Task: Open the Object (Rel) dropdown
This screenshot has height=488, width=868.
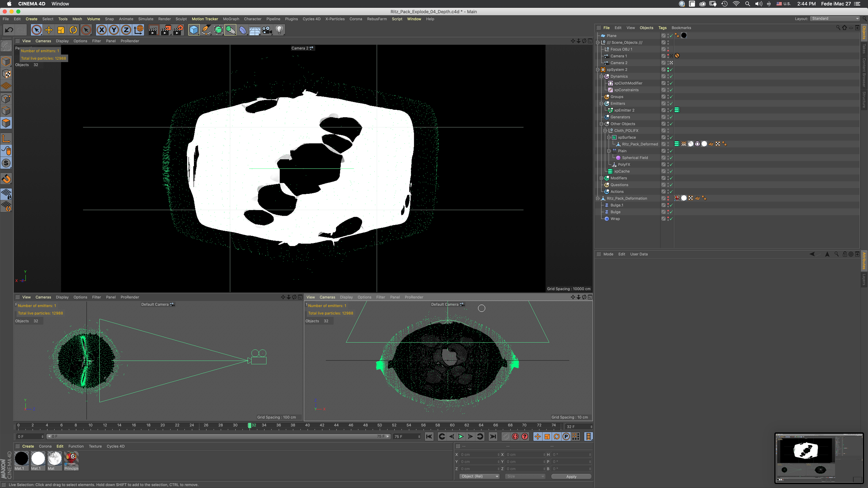Action: (479, 476)
